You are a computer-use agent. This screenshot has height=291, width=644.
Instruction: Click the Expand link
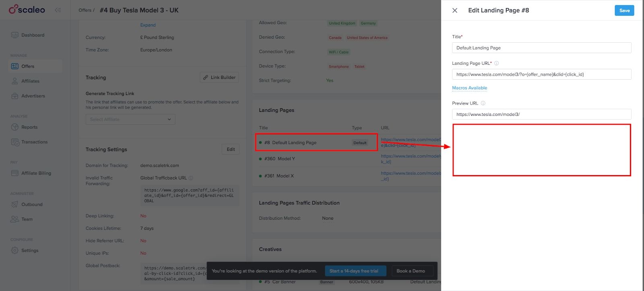click(148, 25)
